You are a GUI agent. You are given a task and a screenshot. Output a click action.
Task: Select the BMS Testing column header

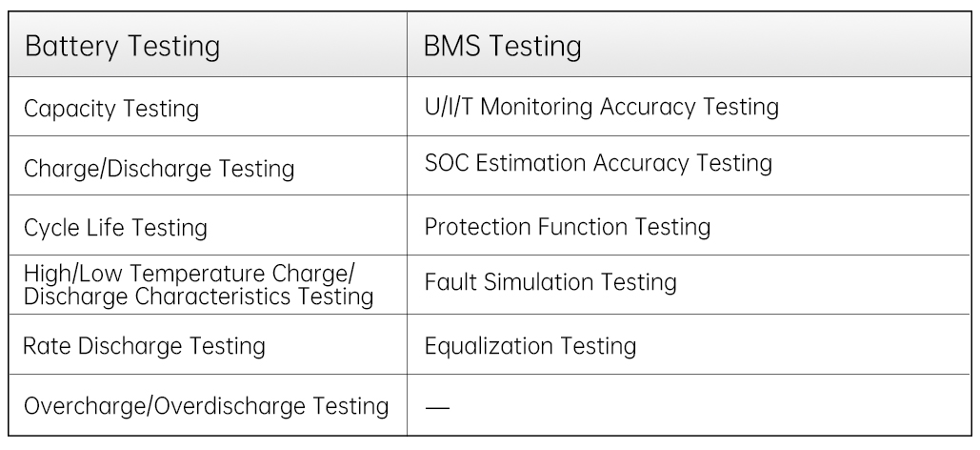503,46
